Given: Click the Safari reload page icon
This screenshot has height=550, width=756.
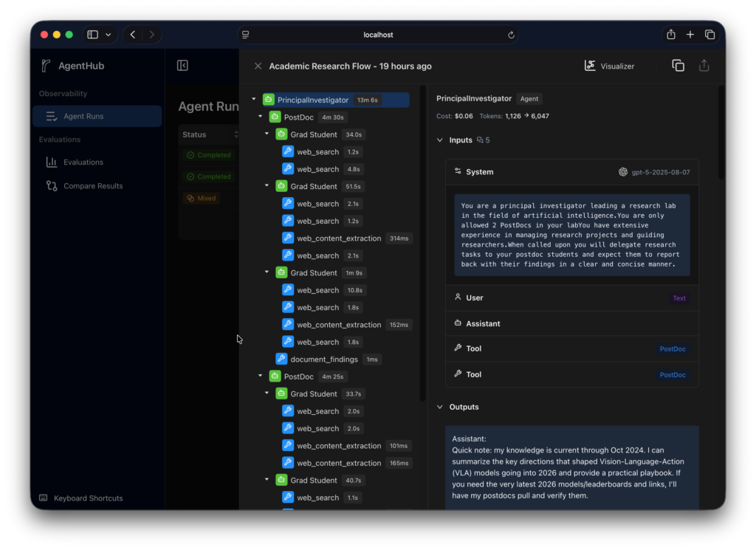Looking at the screenshot, I should point(511,35).
